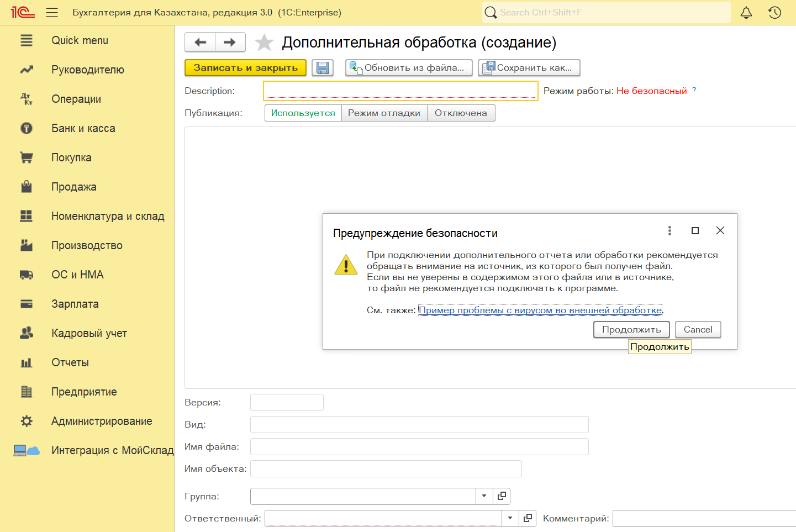Click the global Search field
796x532 pixels.
coord(607,12)
